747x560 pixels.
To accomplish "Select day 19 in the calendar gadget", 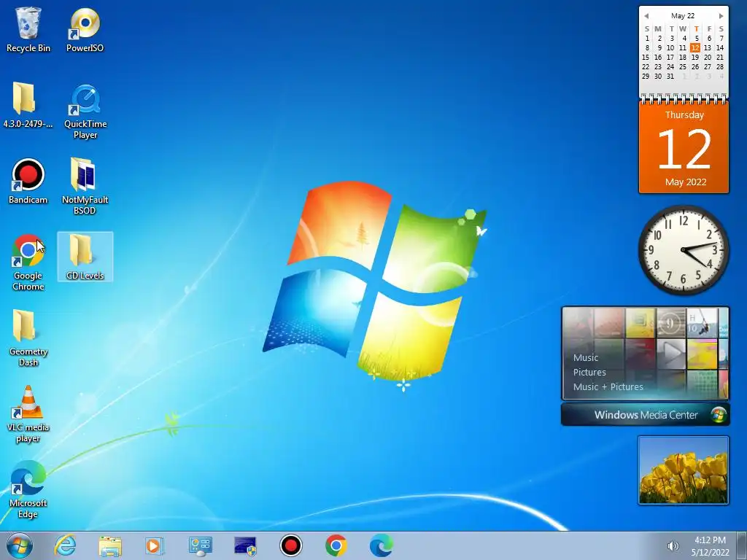I will pyautogui.click(x=695, y=57).
